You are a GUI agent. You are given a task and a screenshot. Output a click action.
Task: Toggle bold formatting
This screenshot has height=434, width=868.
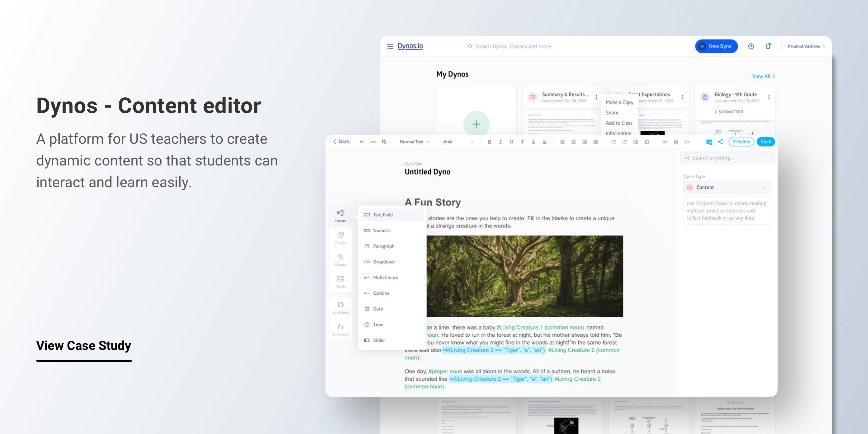click(489, 142)
